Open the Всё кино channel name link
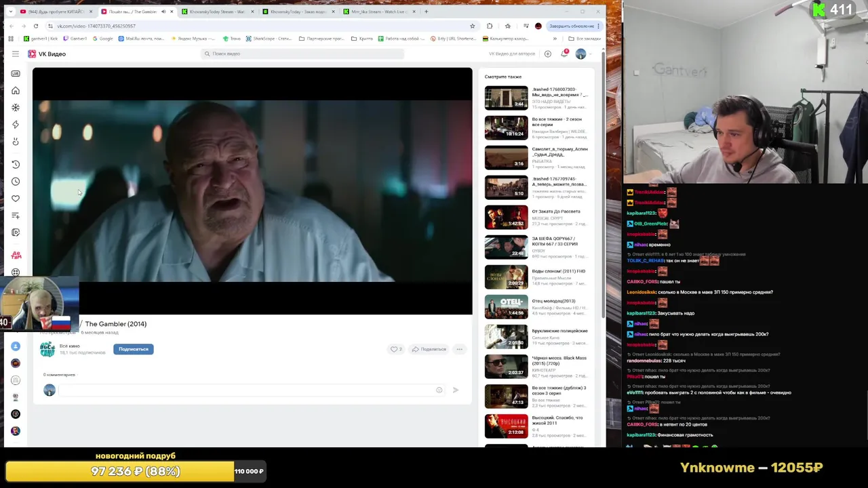868x488 pixels. pos(70,346)
